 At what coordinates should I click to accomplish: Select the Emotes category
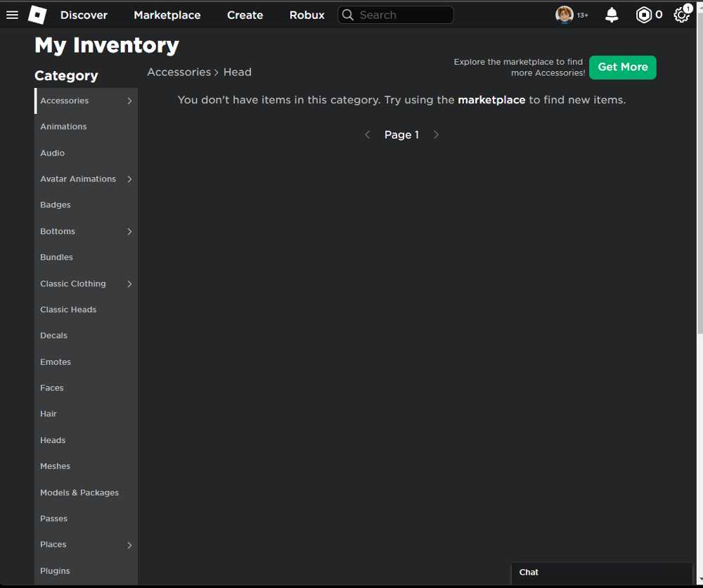pos(56,362)
